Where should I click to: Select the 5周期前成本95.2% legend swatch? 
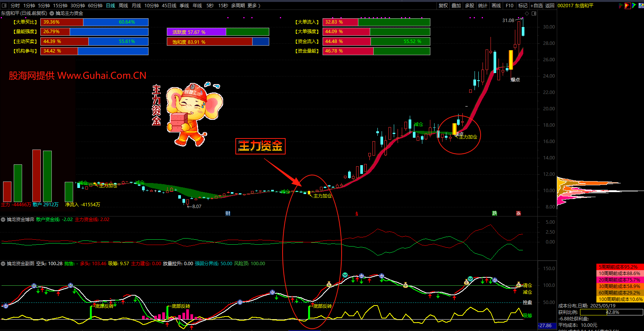[620, 267]
